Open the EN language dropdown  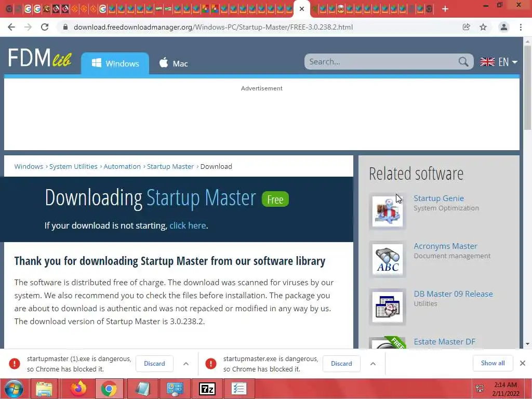(499, 62)
